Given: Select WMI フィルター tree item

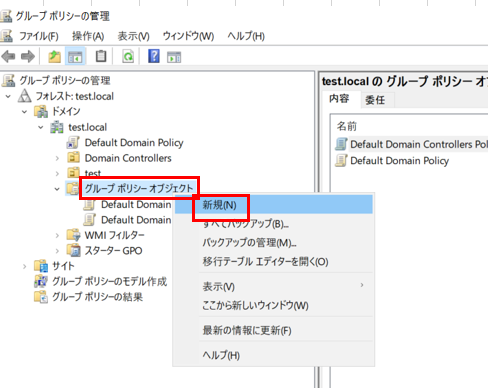Looking at the screenshot, I should [x=114, y=235].
